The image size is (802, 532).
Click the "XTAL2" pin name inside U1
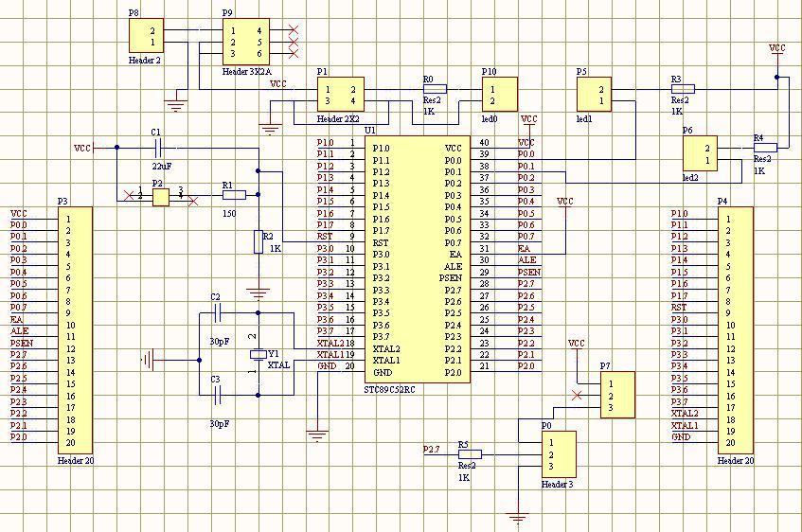[386, 348]
